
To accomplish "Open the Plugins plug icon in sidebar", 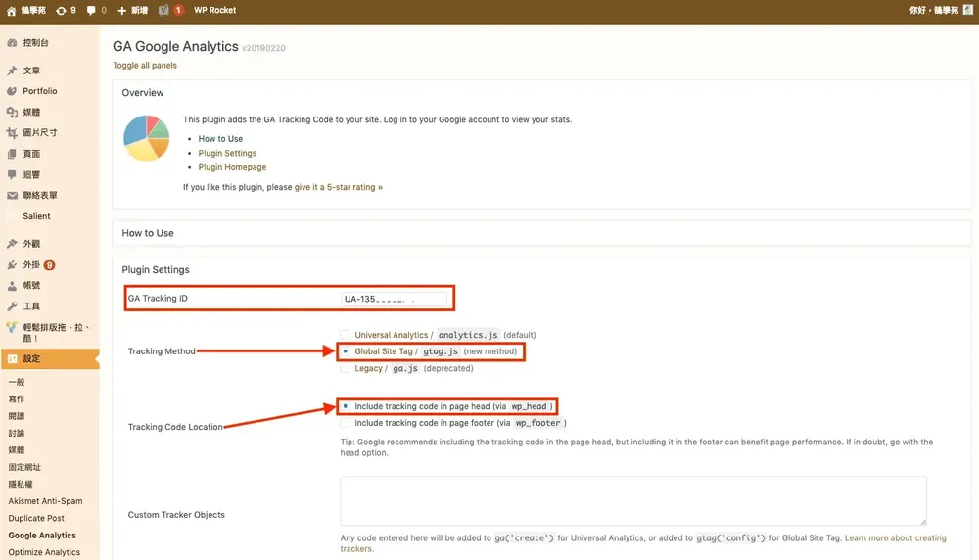I will coord(12,265).
